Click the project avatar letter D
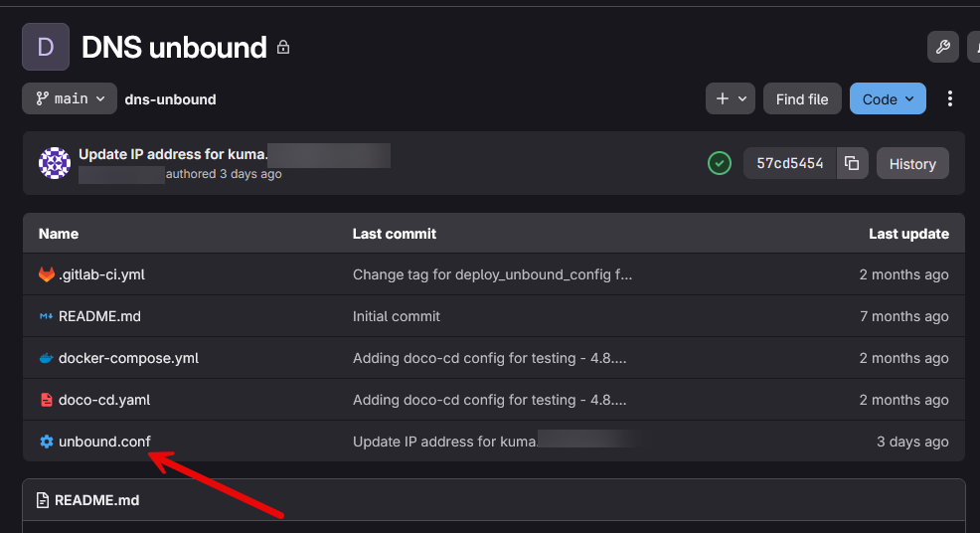Viewport: 980px width, 533px height. click(46, 47)
